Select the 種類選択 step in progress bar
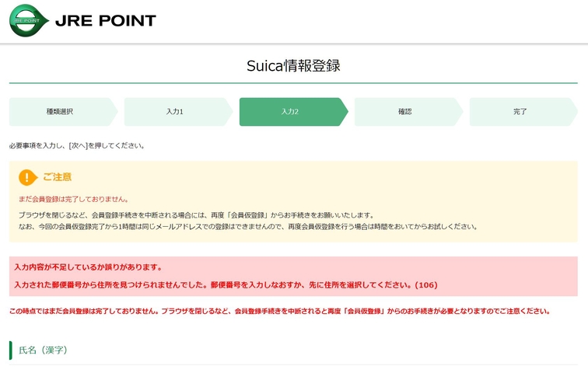This screenshot has height=373, width=588. point(63,112)
